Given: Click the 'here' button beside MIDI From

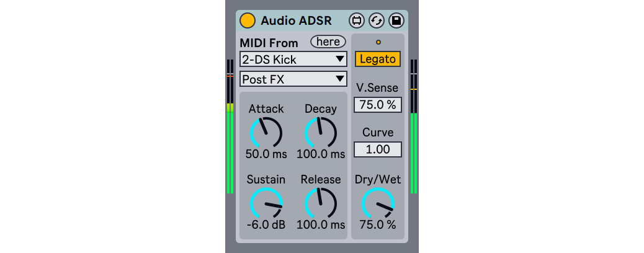Looking at the screenshot, I should pos(328,42).
